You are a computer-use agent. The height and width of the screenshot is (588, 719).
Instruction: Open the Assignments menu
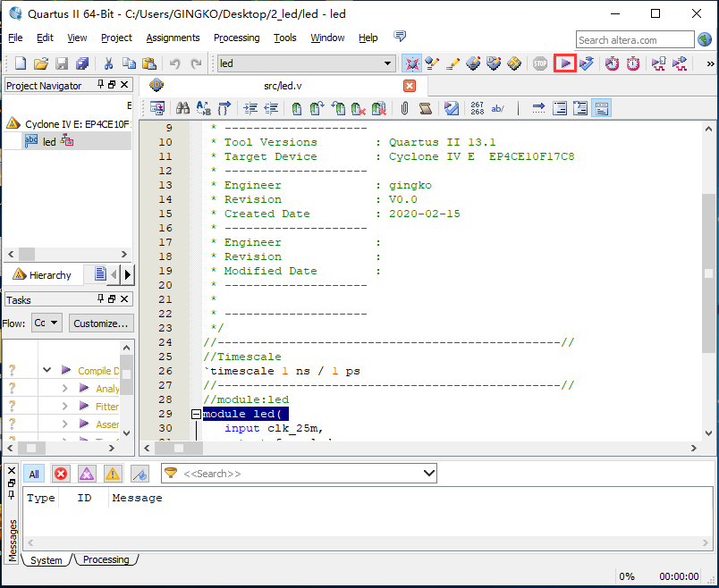coord(173,38)
